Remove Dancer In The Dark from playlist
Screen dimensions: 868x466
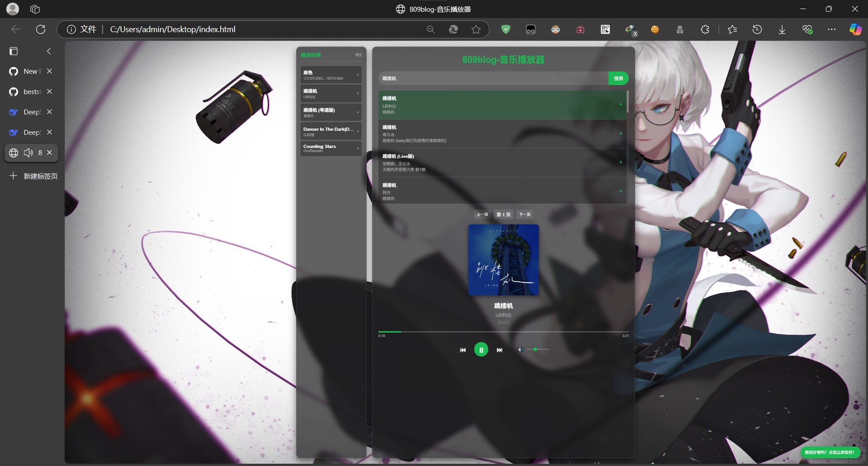tap(358, 132)
